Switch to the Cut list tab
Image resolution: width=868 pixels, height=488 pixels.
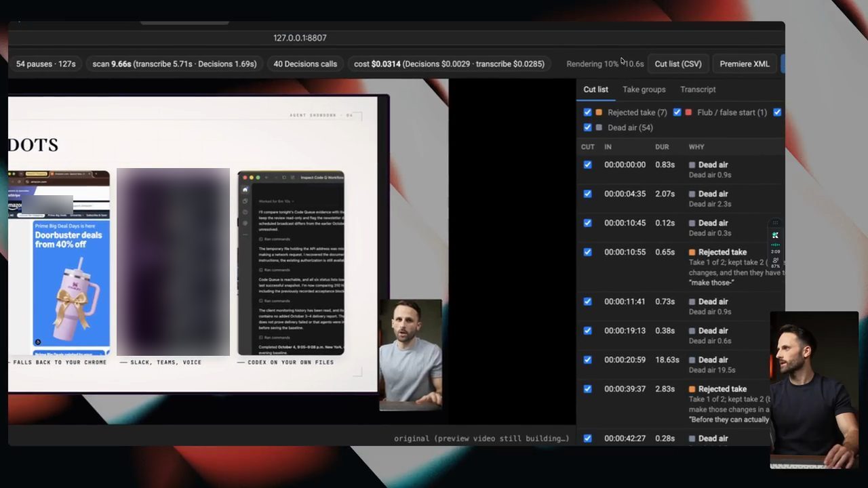[x=596, y=89]
